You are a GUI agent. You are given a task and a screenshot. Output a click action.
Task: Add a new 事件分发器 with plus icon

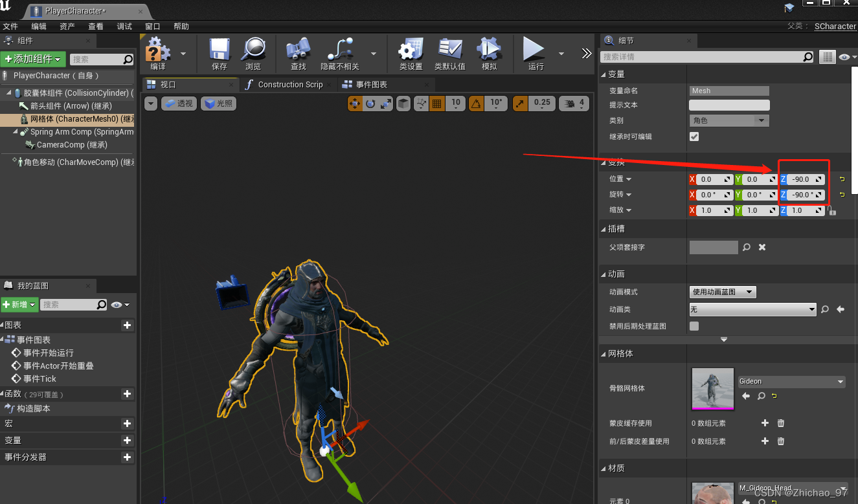(127, 457)
